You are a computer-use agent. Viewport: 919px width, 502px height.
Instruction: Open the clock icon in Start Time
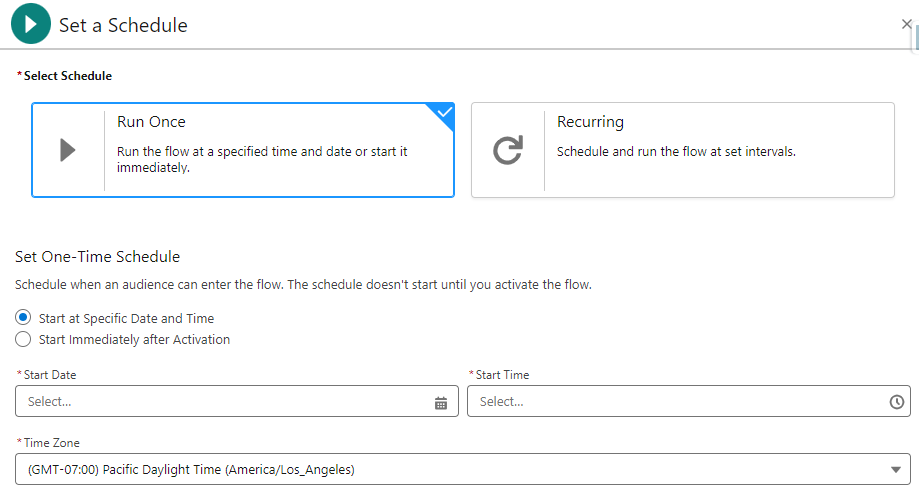pyautogui.click(x=896, y=402)
